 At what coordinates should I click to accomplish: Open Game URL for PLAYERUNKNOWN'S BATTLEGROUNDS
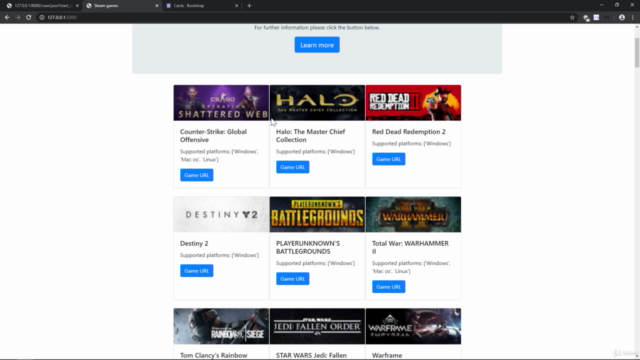pyautogui.click(x=293, y=279)
